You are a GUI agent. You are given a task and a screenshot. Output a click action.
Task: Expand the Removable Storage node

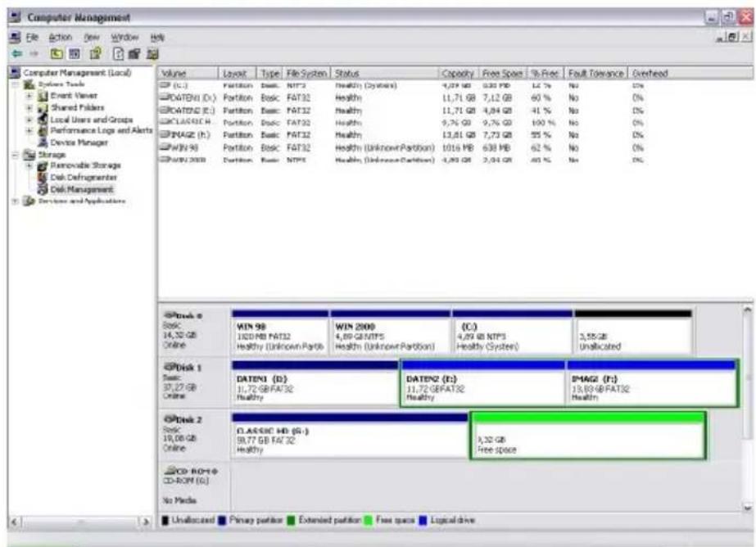click(x=29, y=165)
